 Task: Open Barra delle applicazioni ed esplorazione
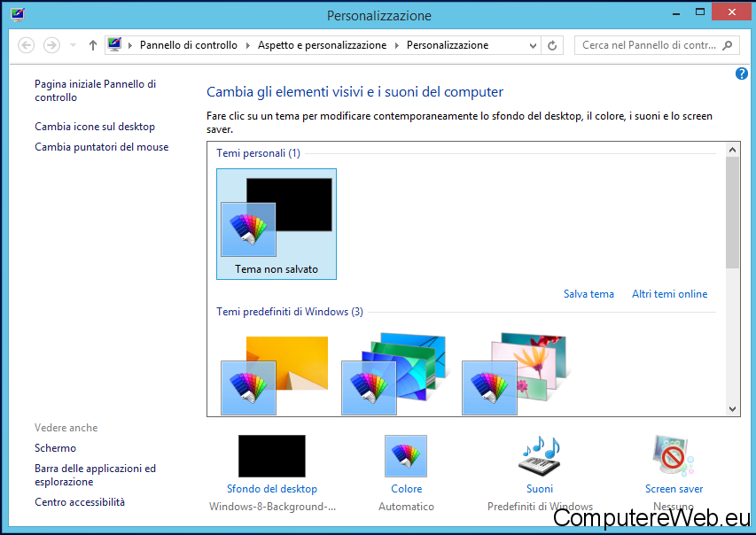[96, 476]
